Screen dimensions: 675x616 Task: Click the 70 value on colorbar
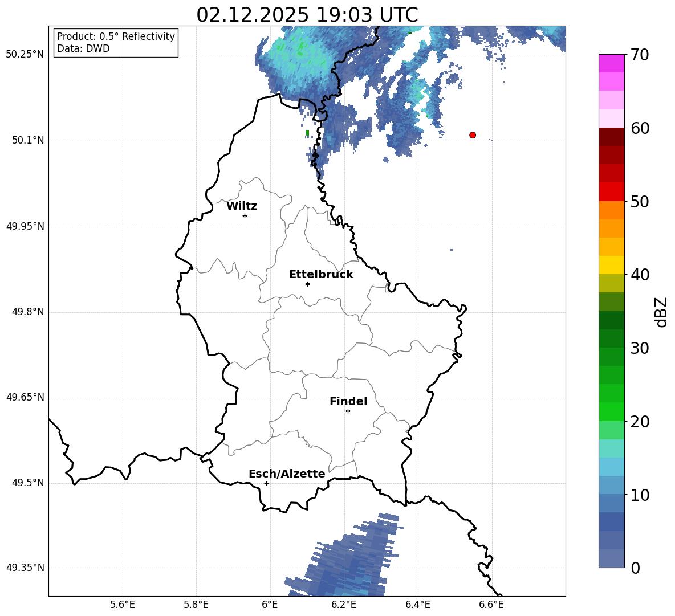pyautogui.click(x=640, y=55)
